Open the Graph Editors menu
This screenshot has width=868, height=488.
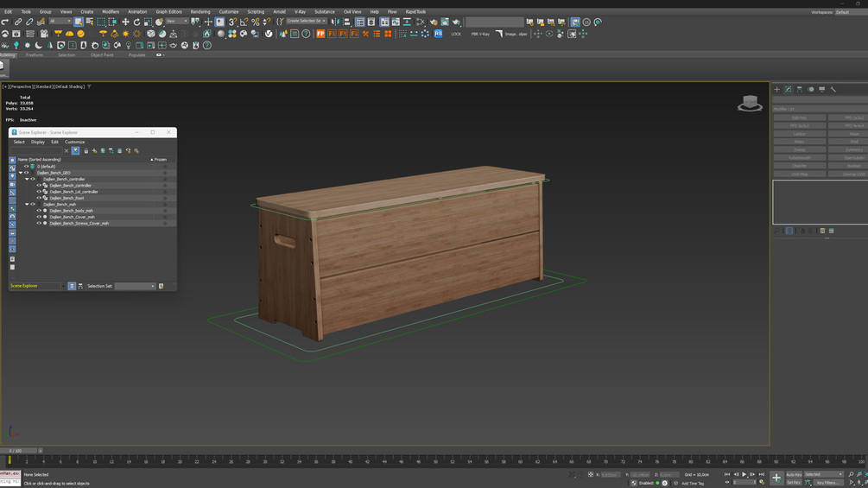point(168,11)
